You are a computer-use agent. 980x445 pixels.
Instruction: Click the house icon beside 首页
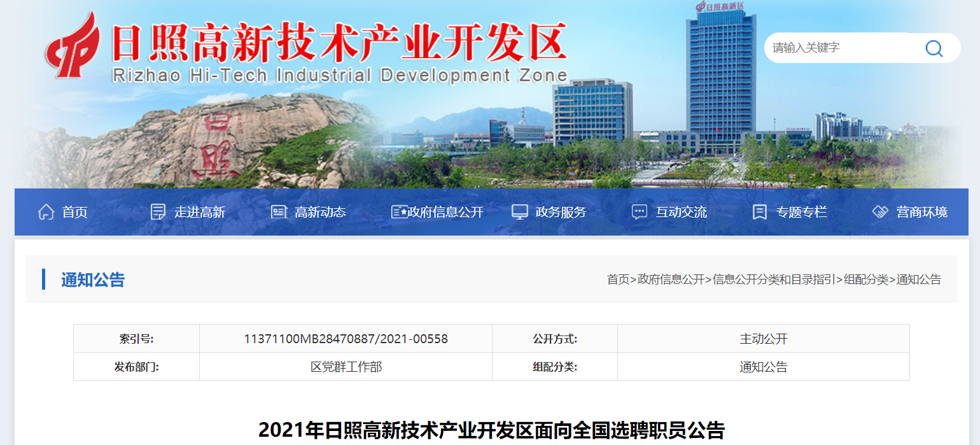pos(46,212)
